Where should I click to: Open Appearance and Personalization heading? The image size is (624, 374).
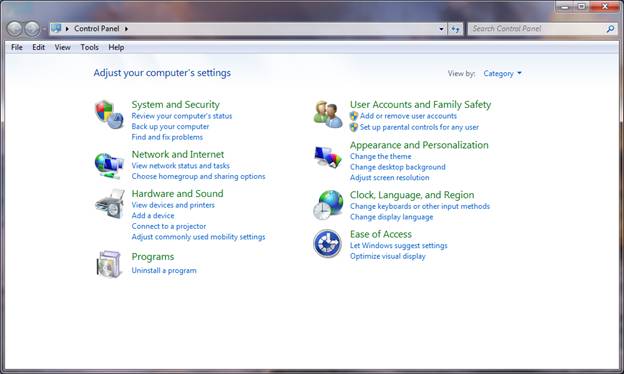tap(419, 145)
